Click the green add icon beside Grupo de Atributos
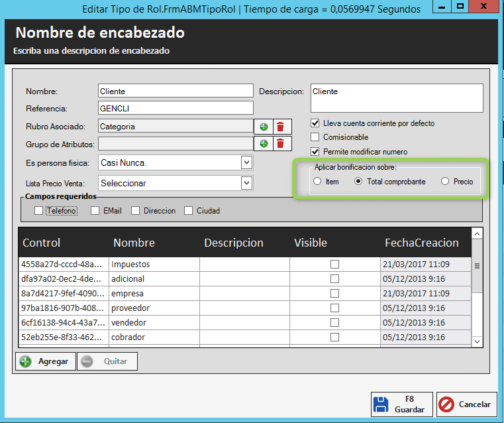Viewport: 504px width, 423px height. pos(264,143)
